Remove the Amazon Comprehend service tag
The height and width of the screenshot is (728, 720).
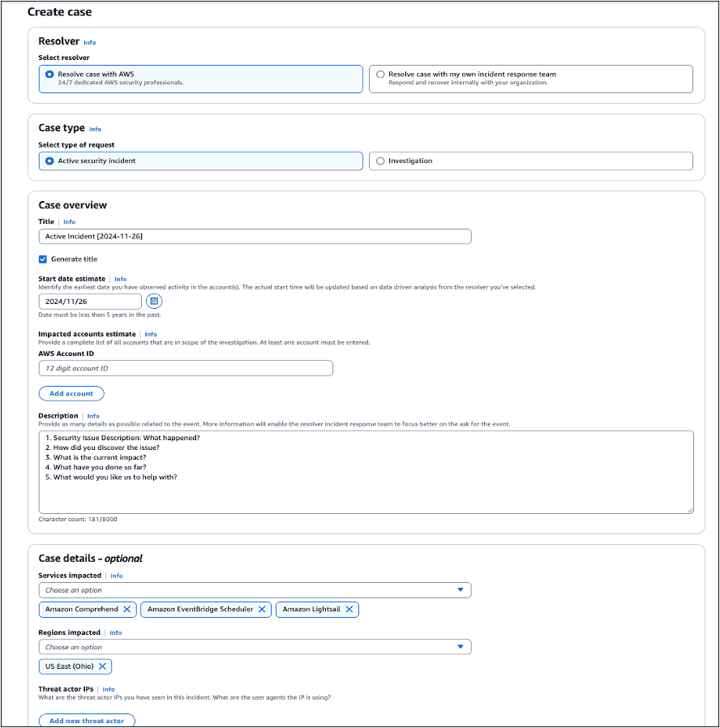(x=127, y=609)
